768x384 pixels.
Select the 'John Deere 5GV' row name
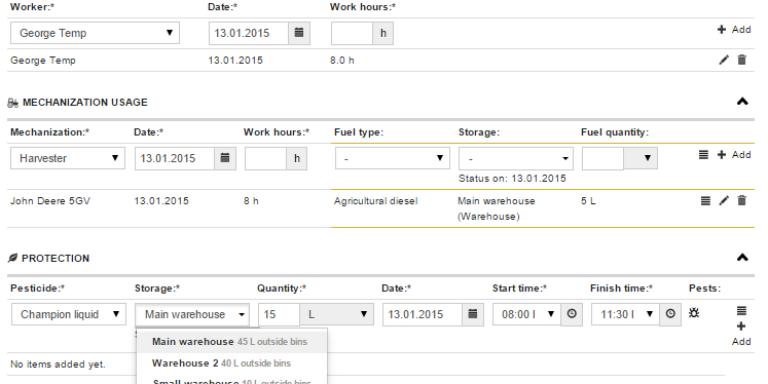[50, 201]
